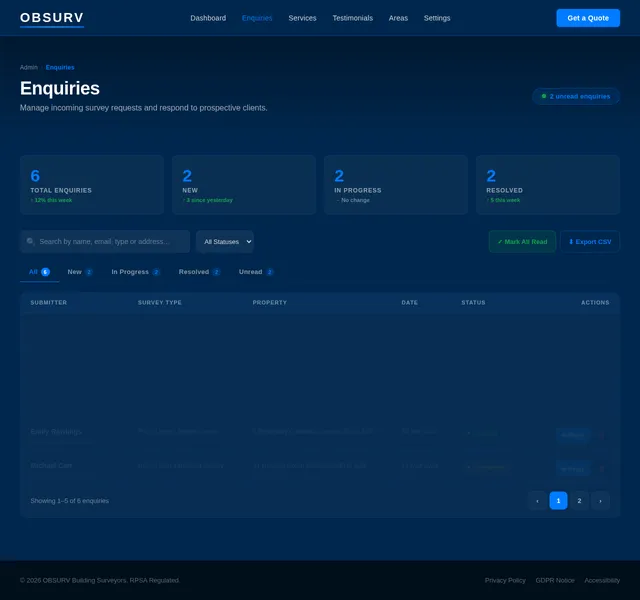Viewport: 640px width, 600px height.
Task: Focus the enquiry search field
Action: 110,242
